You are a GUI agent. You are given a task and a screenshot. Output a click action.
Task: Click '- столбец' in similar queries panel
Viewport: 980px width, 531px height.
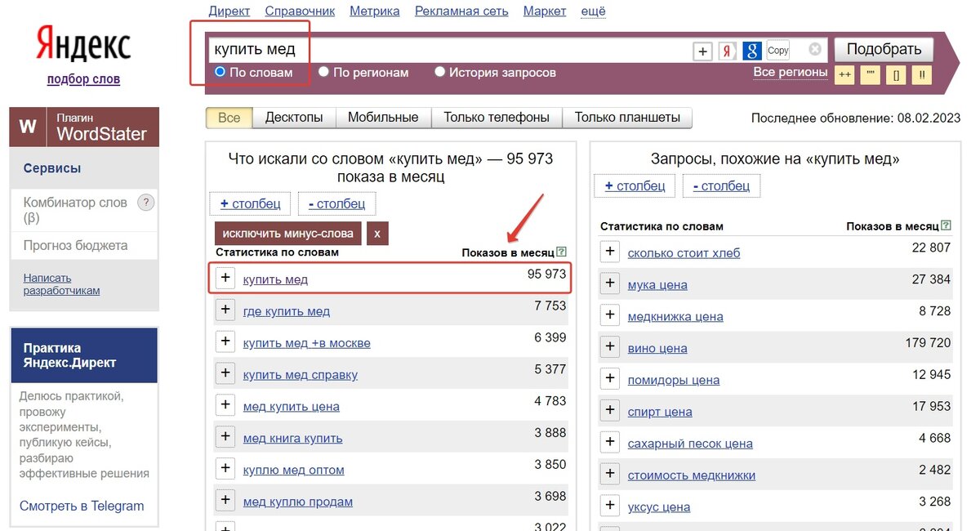click(721, 185)
